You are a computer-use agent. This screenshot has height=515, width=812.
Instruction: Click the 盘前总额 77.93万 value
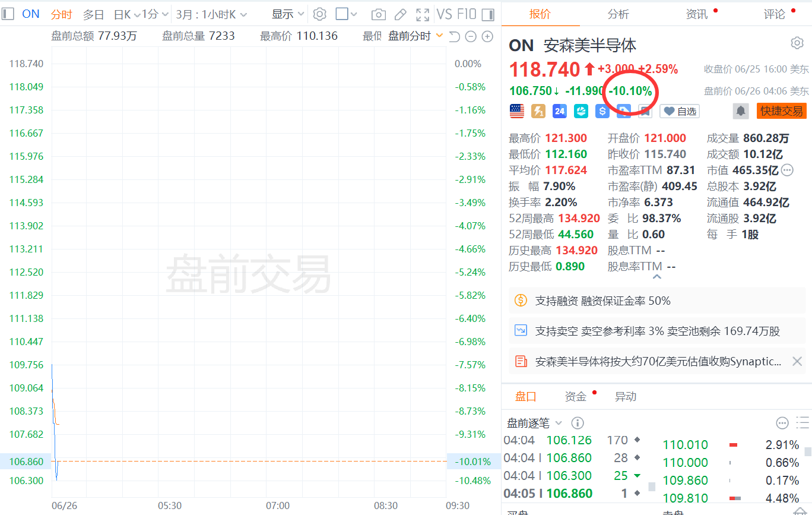[118, 36]
